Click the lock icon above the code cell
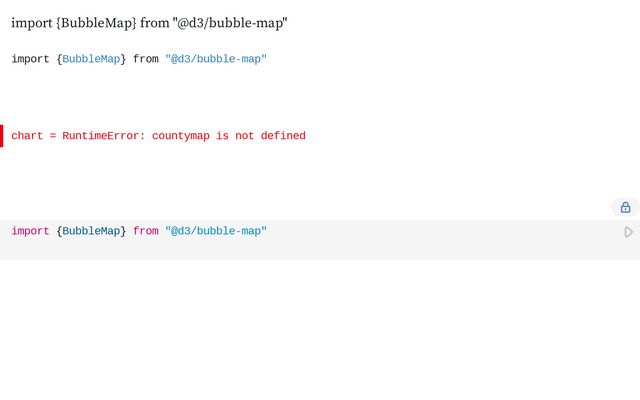 click(625, 207)
